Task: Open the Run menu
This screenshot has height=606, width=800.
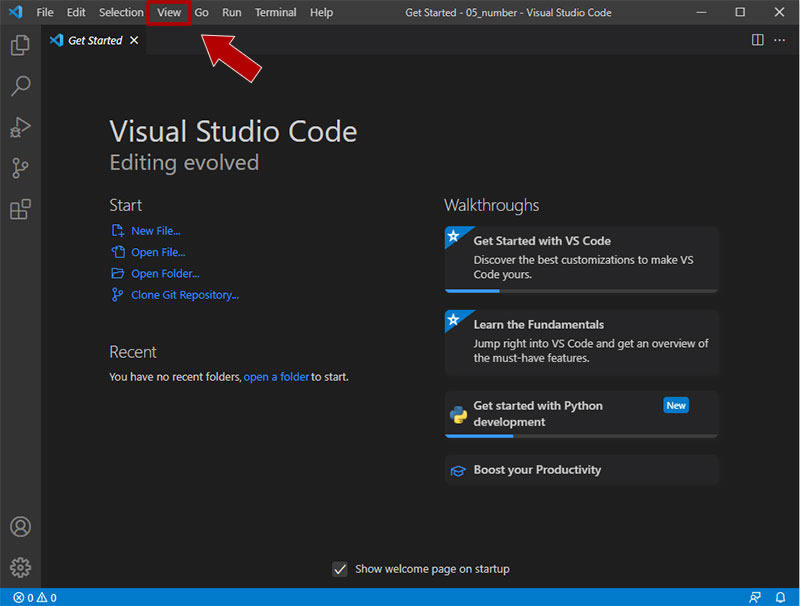Action: point(232,12)
